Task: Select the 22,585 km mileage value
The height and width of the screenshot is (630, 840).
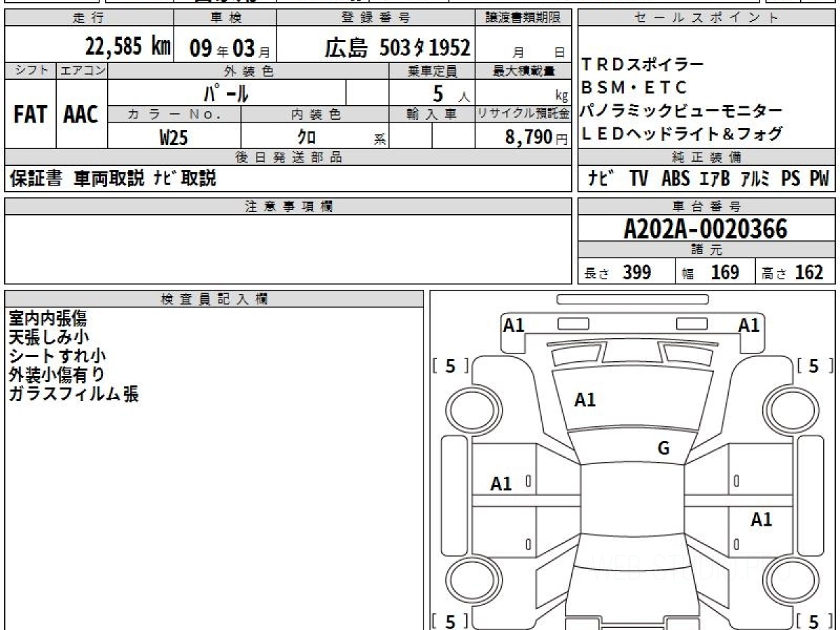Action: [x=127, y=47]
